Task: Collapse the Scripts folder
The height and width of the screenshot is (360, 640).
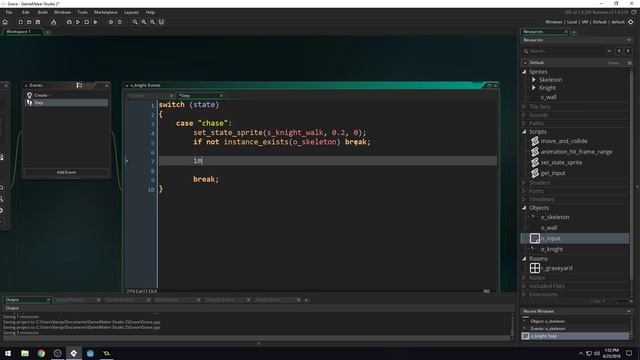Action: (524, 132)
